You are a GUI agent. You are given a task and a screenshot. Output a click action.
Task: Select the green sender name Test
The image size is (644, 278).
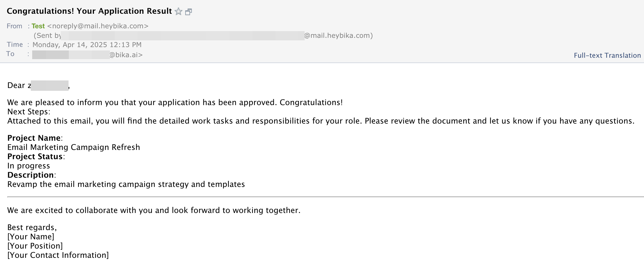point(38,26)
